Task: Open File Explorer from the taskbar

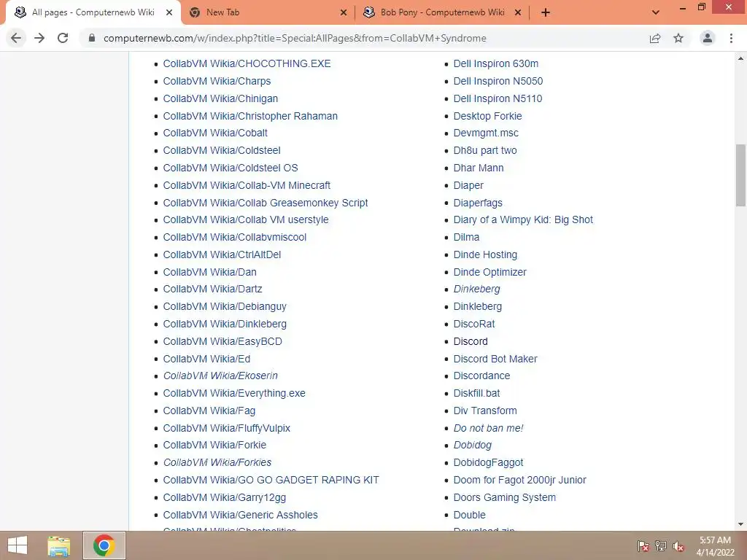Action: click(59, 545)
